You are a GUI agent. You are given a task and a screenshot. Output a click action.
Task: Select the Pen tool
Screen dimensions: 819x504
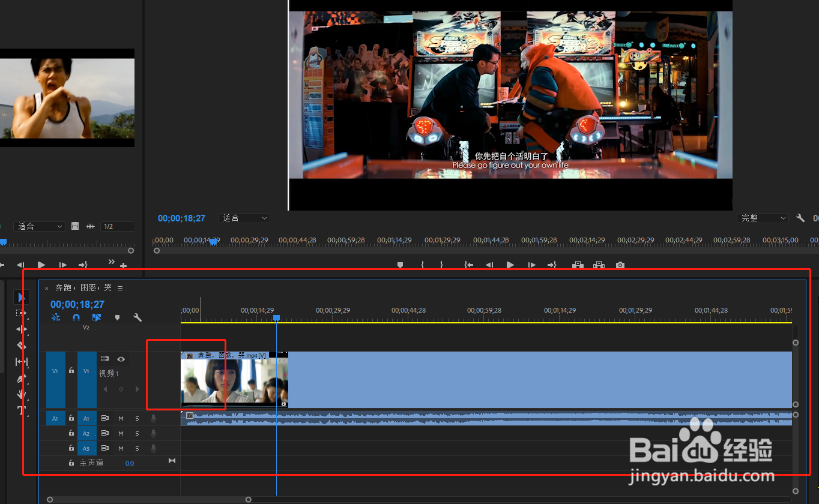[x=22, y=378]
